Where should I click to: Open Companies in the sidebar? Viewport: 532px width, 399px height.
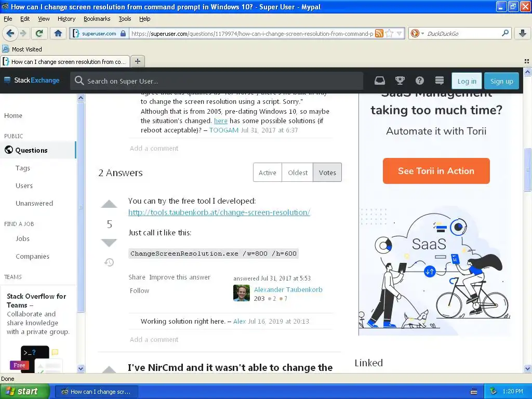click(x=32, y=256)
